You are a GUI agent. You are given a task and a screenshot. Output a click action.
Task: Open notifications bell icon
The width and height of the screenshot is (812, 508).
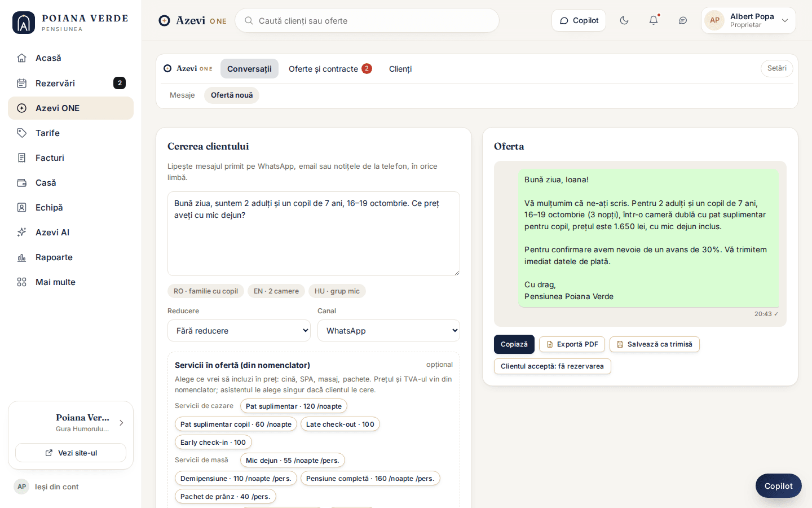click(x=654, y=20)
